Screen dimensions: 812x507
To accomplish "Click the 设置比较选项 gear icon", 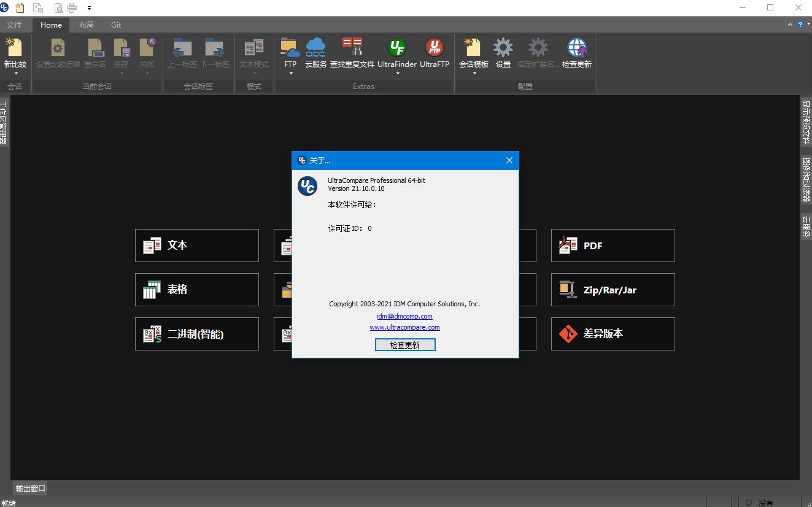I will click(x=58, y=47).
